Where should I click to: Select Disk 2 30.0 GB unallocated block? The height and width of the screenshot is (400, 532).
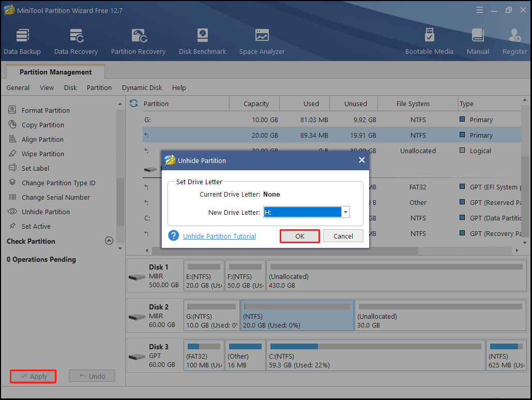[440, 316]
